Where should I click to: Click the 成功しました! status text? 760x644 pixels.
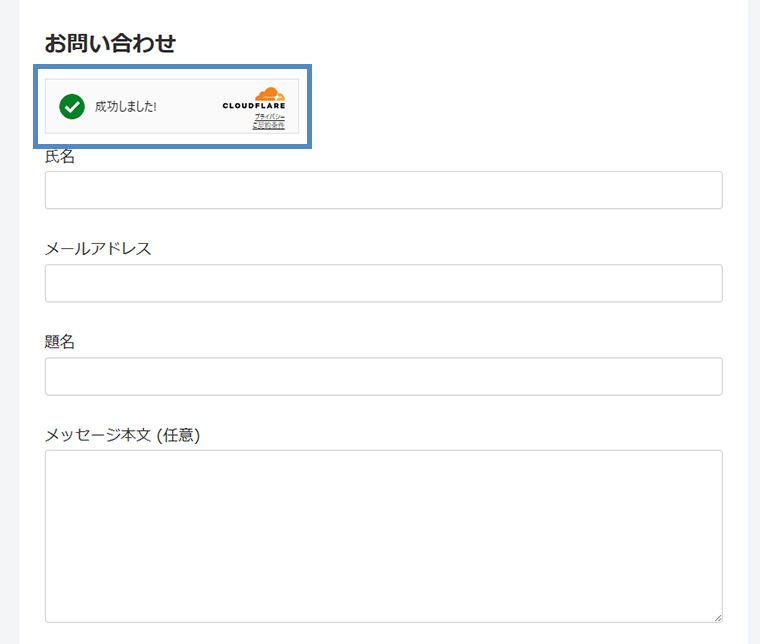(x=126, y=106)
